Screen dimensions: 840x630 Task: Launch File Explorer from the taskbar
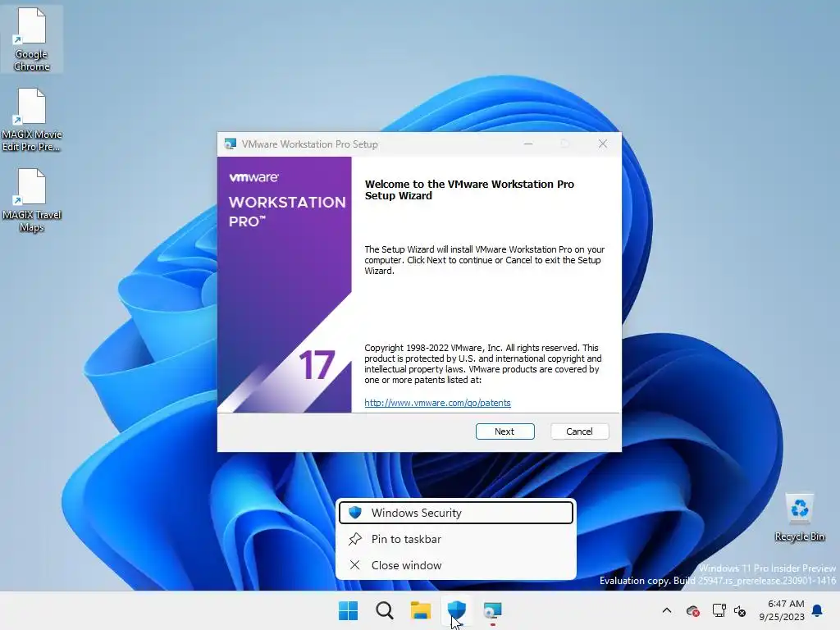(x=421, y=610)
